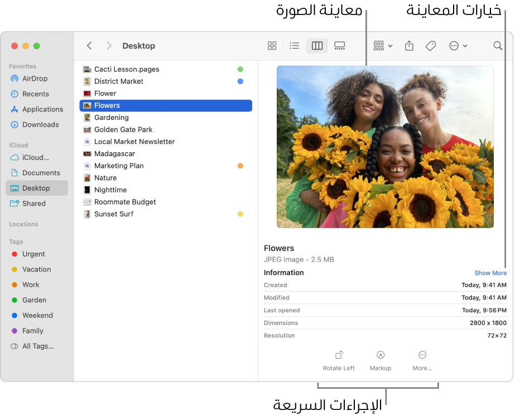Select the Madagascar file
The width and height of the screenshot is (515, 420).
(166, 154)
